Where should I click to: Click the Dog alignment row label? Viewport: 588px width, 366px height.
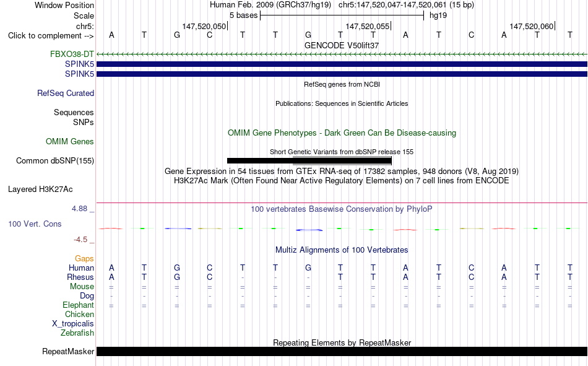[87, 296]
